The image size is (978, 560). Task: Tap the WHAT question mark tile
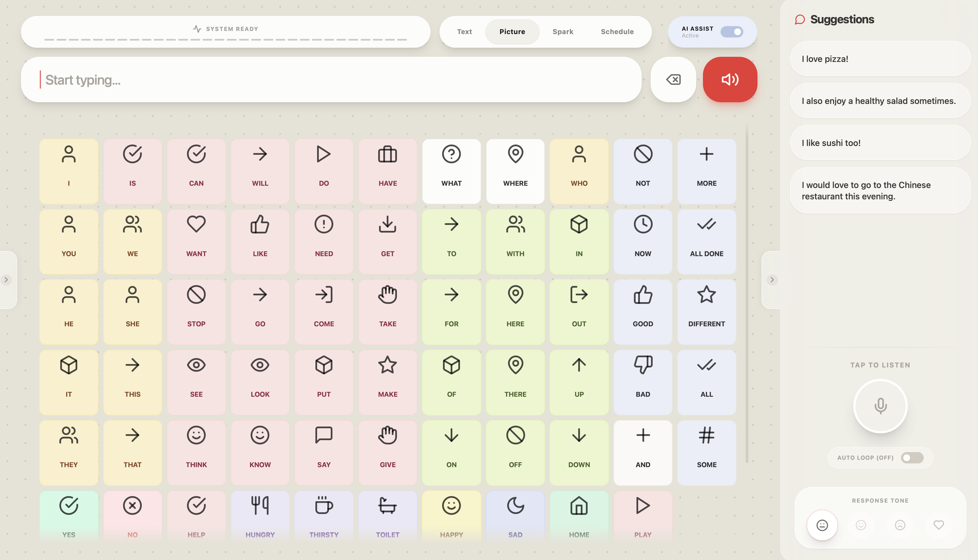click(451, 171)
